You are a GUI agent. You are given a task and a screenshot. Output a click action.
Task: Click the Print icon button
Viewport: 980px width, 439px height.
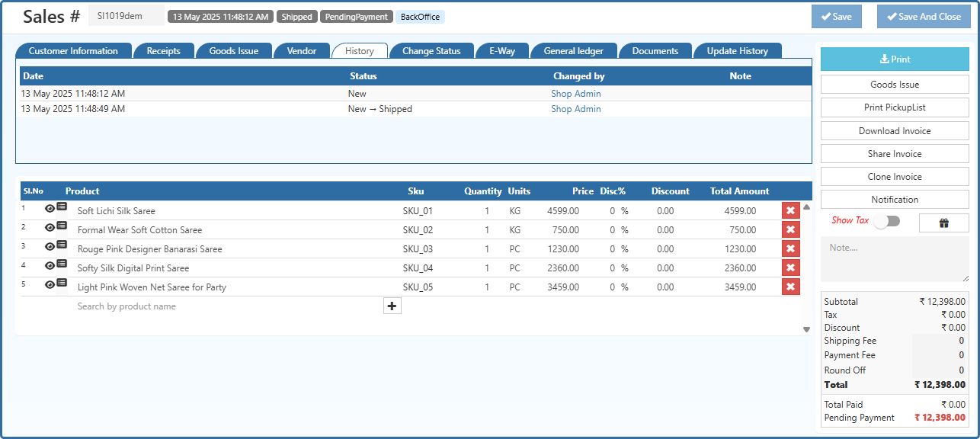894,59
